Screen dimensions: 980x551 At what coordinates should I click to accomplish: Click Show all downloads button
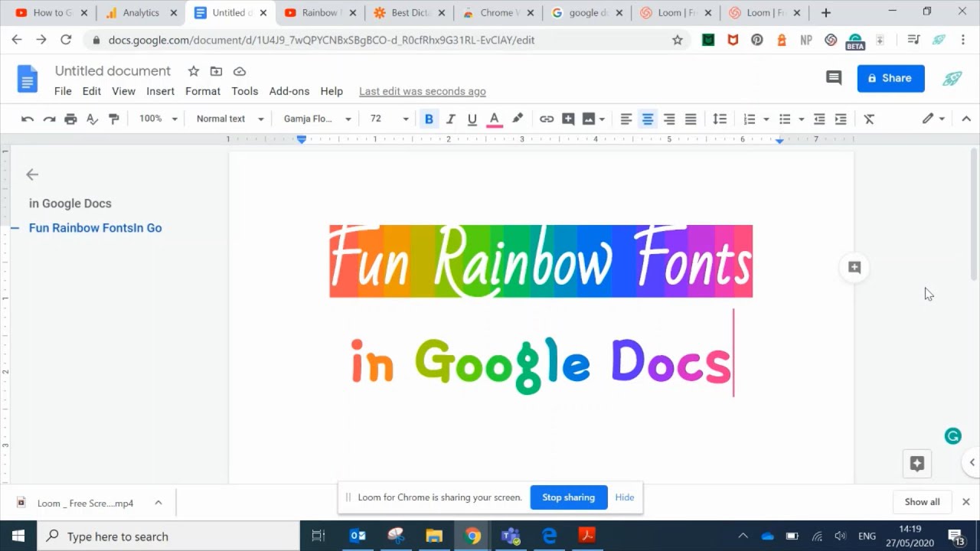pos(923,502)
